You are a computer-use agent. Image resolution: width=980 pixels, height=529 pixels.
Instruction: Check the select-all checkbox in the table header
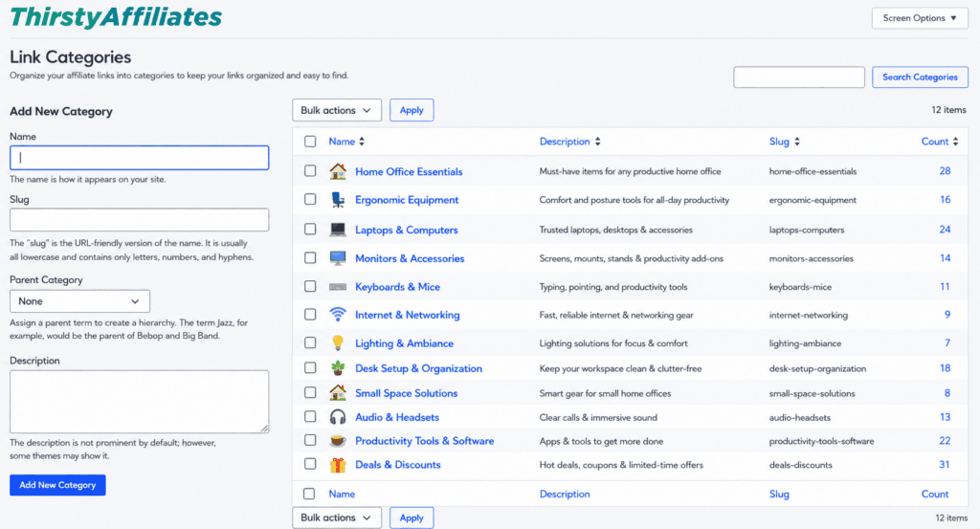pos(310,142)
